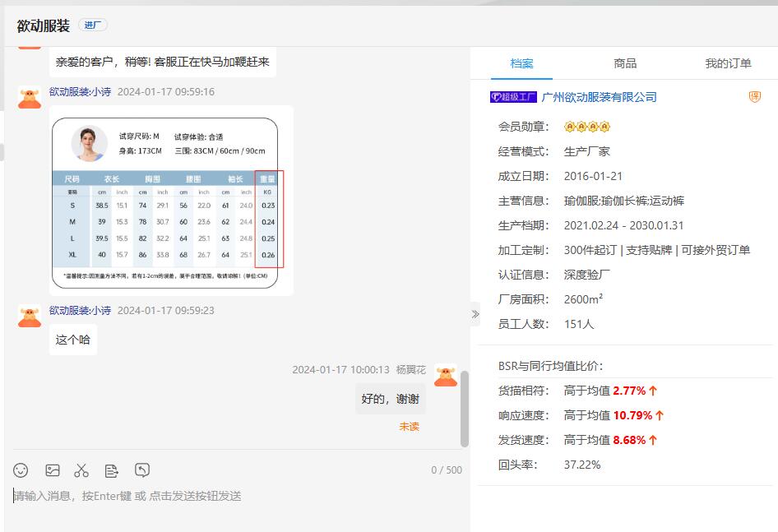Screen dimensions: 778x532
Task: Open the quick phrases icon
Action: (x=112, y=470)
